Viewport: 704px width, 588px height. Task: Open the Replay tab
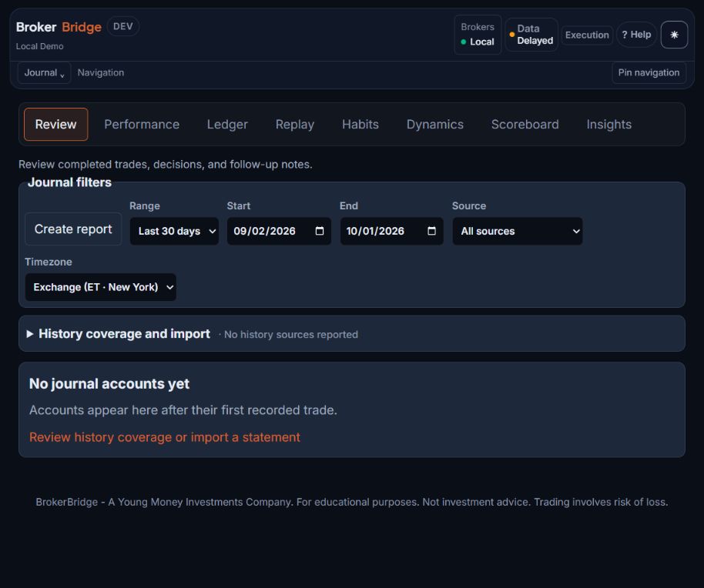294,124
